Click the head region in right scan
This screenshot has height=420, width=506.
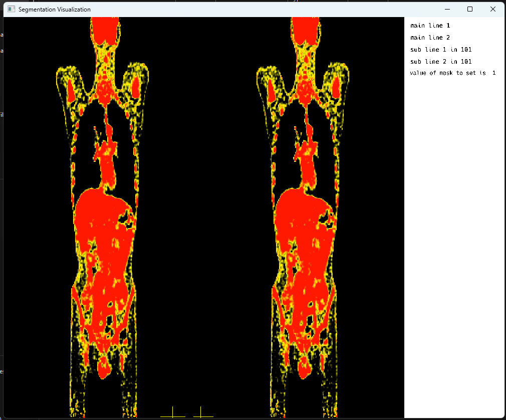tap(305, 30)
